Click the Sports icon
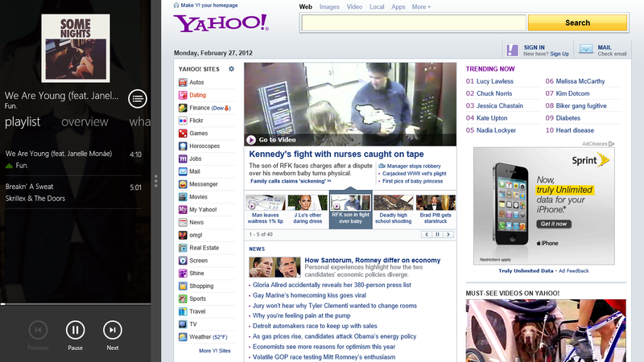Image resolution: width=644 pixels, height=362 pixels. pyautogui.click(x=183, y=298)
